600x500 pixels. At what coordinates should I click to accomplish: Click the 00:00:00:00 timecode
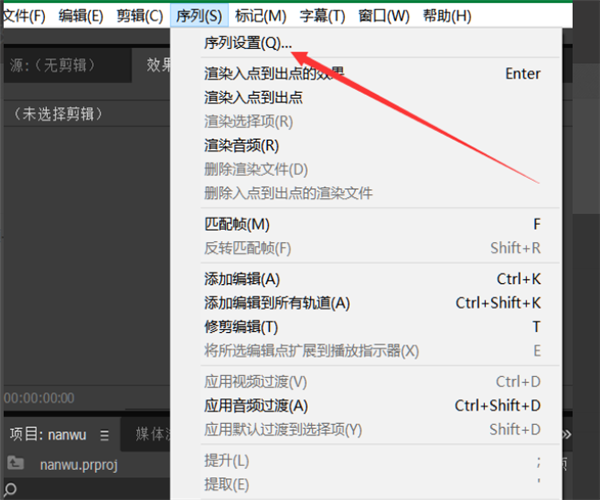tap(39, 398)
